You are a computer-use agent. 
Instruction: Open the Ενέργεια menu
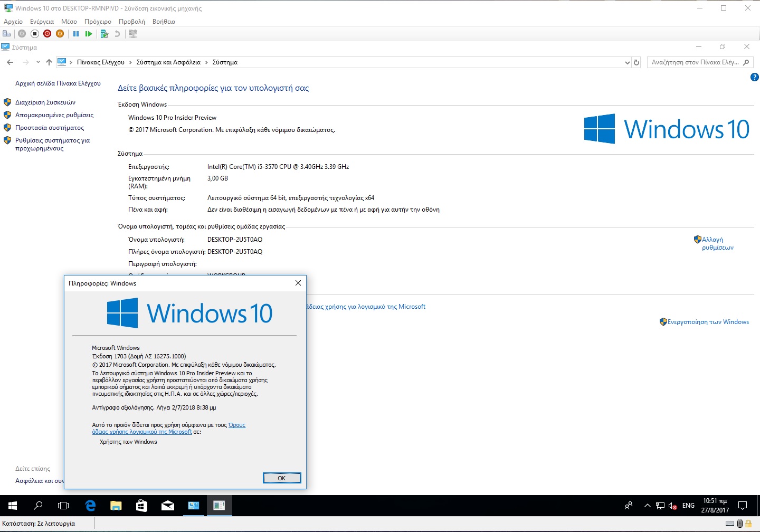42,22
